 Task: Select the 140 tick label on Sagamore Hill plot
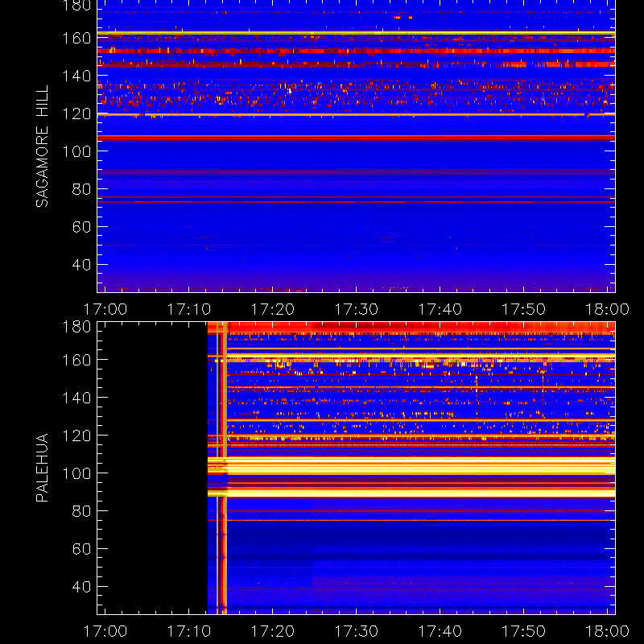pyautogui.click(x=76, y=76)
